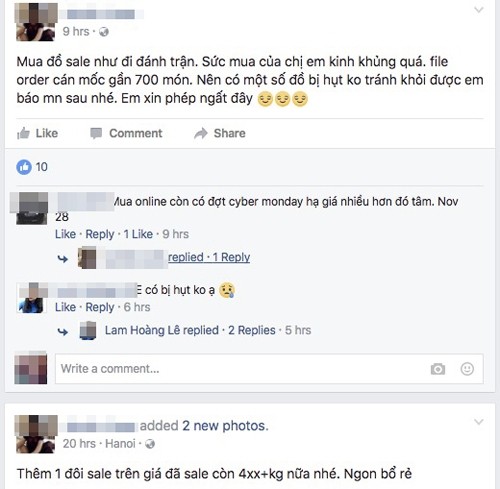Click the globe icon beside Hanoi

coord(150,444)
